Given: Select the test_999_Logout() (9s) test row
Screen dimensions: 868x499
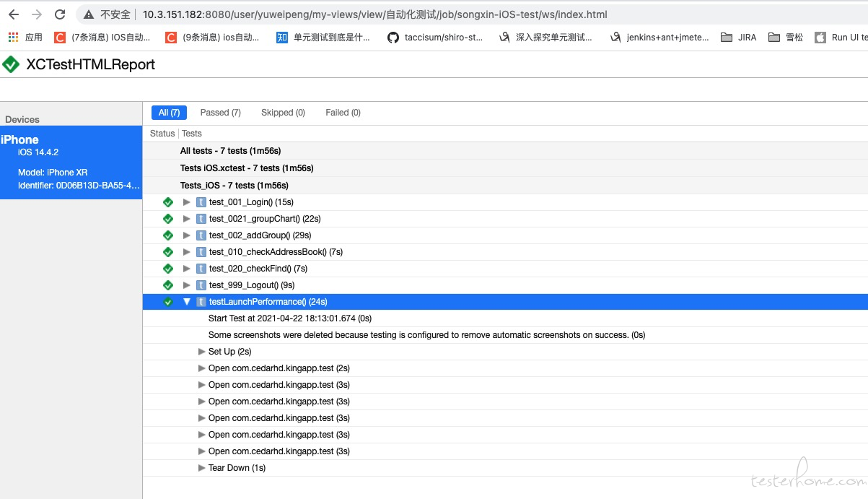Looking at the screenshot, I should click(505, 285).
